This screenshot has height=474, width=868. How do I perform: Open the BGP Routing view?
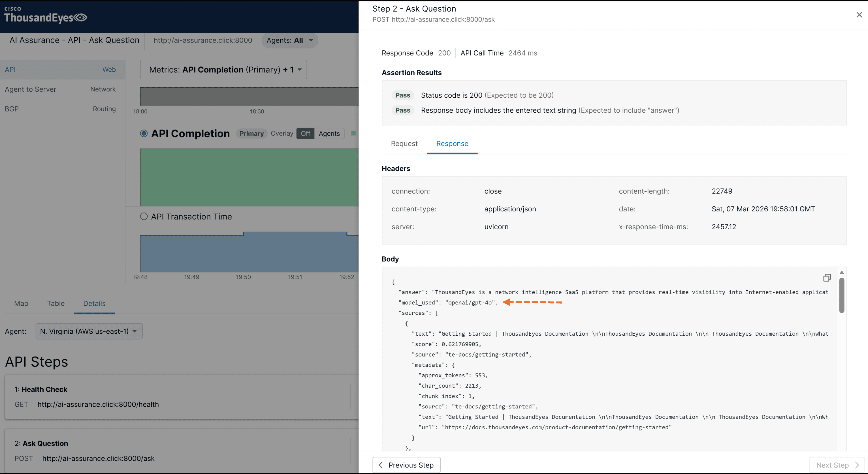coord(63,109)
